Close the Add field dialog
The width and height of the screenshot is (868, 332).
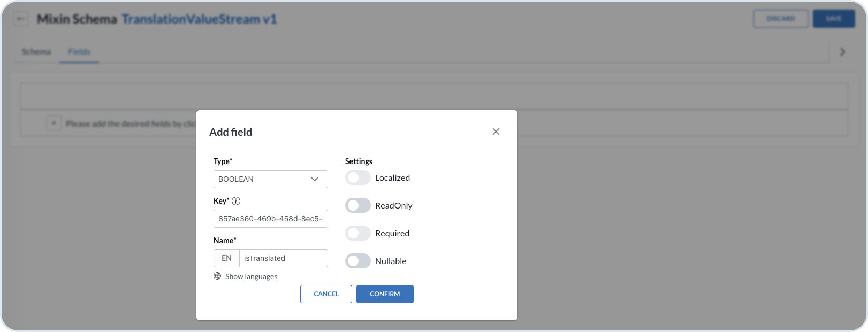point(496,132)
